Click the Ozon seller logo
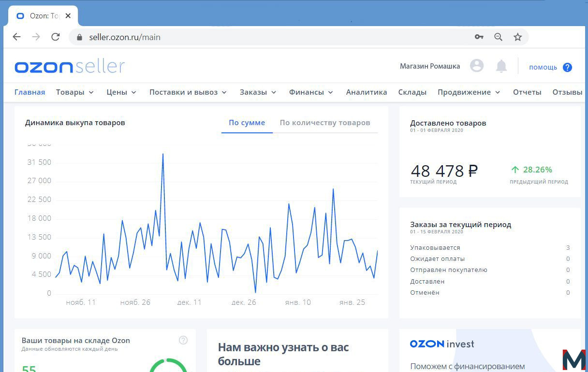The height and width of the screenshot is (372, 588). tap(70, 67)
